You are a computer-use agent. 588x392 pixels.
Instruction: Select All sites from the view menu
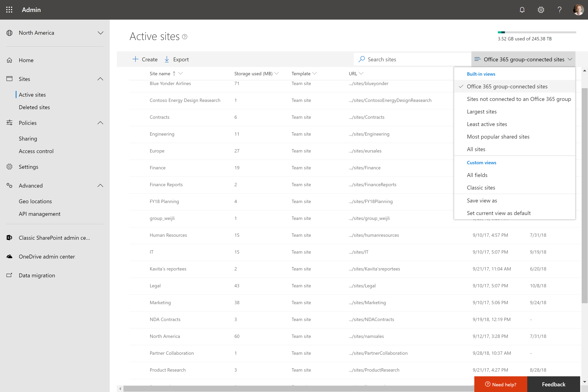(x=476, y=149)
